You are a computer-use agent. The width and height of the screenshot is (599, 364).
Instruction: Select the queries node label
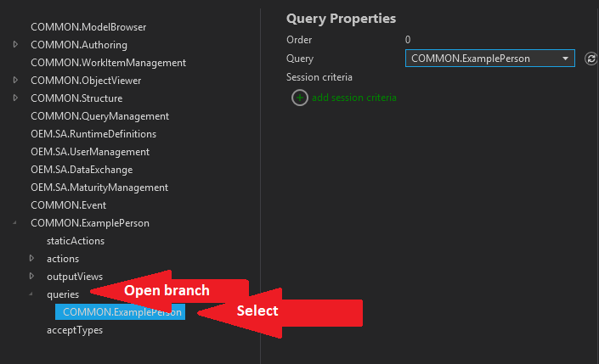pyautogui.click(x=63, y=294)
